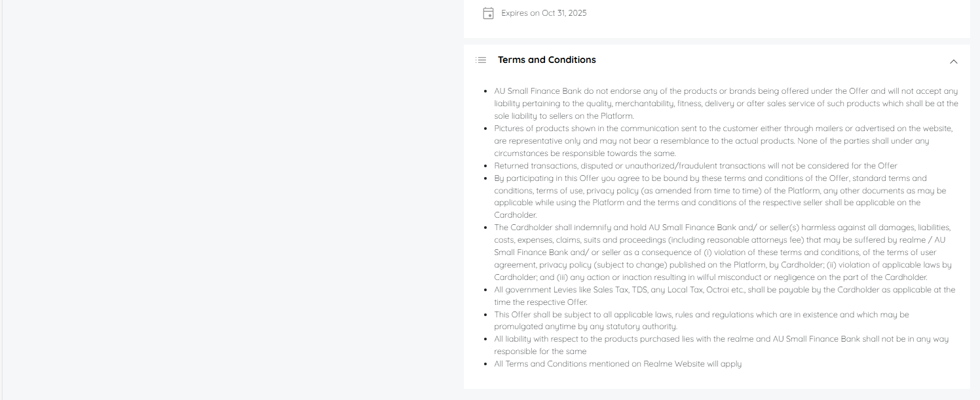Click the list icon beside Terms and Conditions
The image size is (980, 400).
tap(481, 60)
